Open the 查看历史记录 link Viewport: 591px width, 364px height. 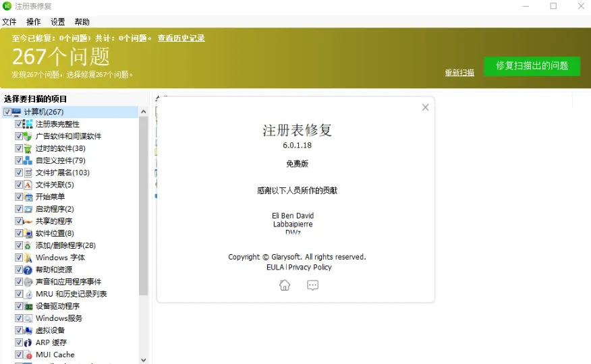181,38
